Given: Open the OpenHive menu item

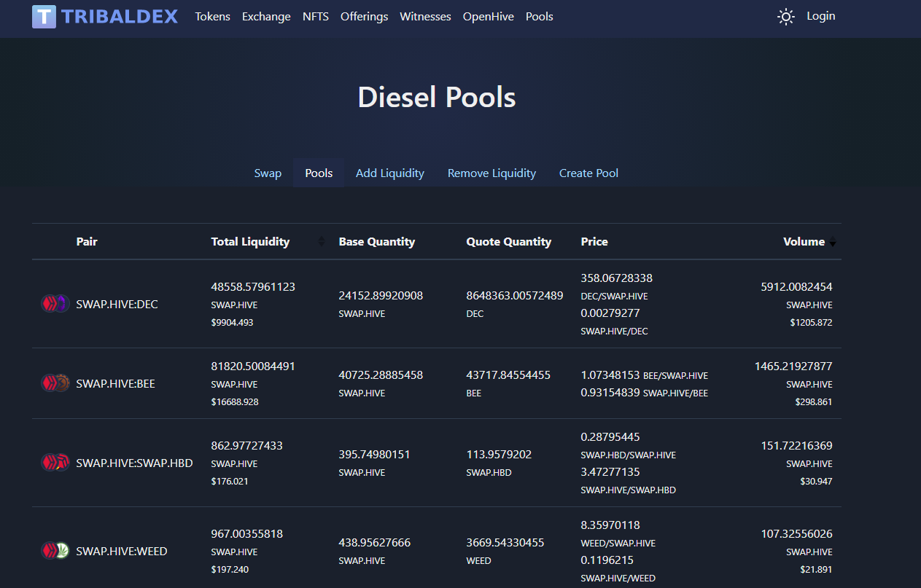Looking at the screenshot, I should (489, 16).
